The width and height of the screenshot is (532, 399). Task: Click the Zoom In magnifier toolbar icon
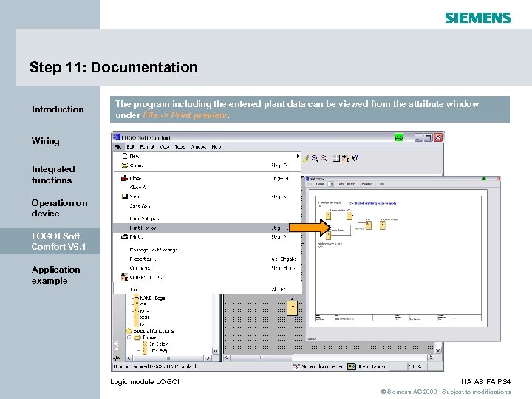tap(315, 158)
